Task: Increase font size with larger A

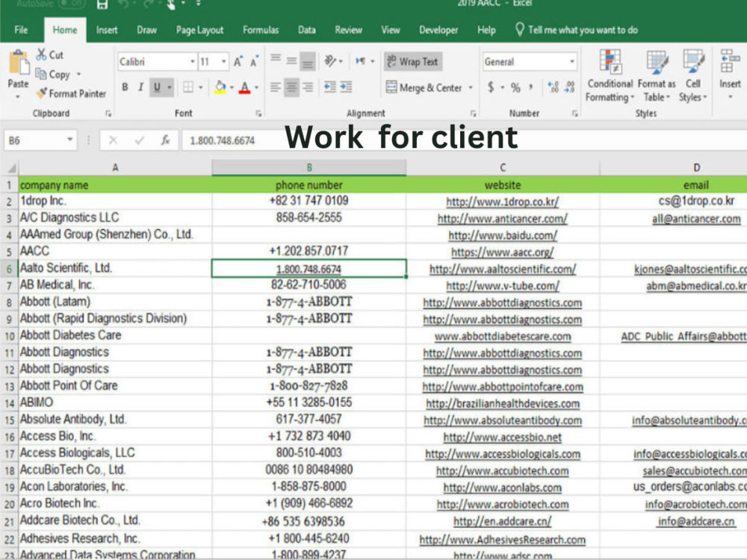Action: point(238,62)
